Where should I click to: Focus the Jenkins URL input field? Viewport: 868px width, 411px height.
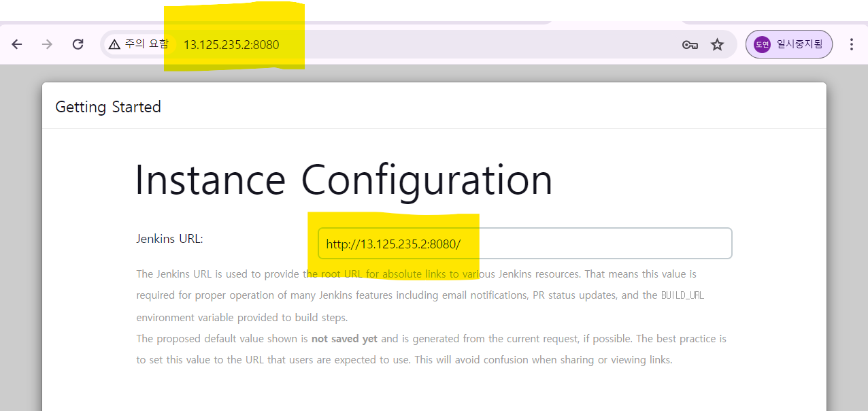click(524, 243)
